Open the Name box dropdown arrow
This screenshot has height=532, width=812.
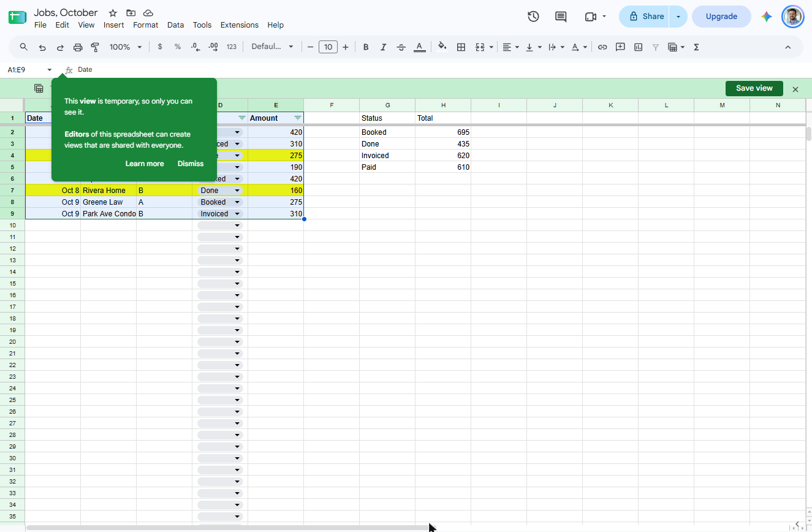pos(50,70)
